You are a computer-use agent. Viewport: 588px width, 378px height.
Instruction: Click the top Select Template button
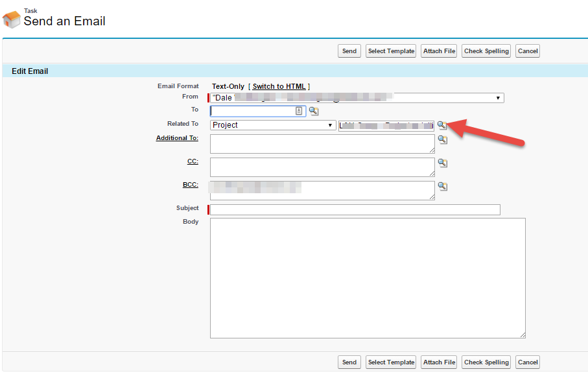coord(391,51)
